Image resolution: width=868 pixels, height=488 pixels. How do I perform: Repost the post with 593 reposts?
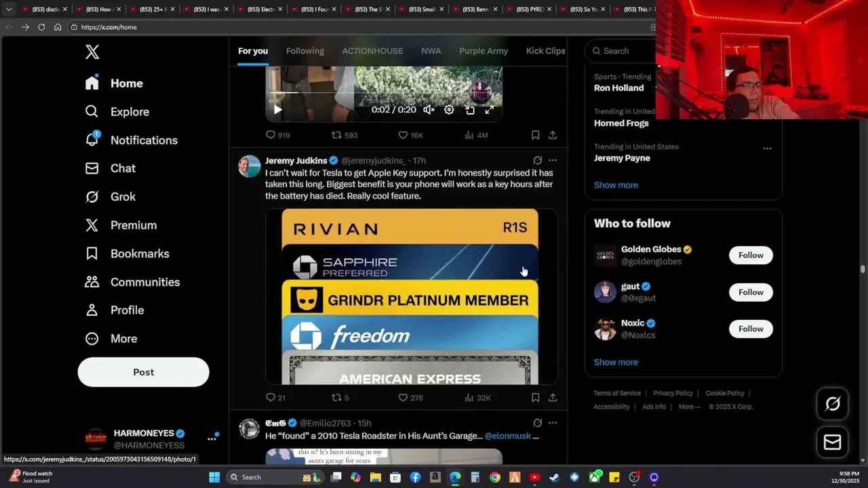click(344, 135)
